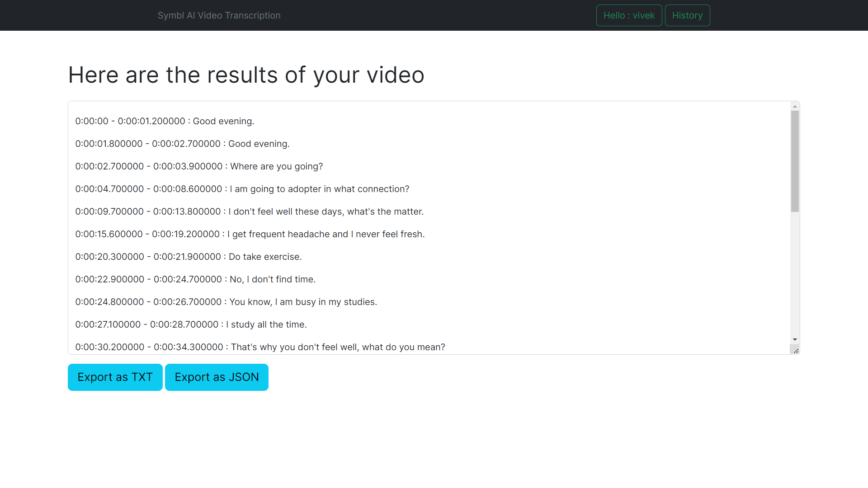The height and width of the screenshot is (488, 868).
Task: Open the History page
Action: 687,15
